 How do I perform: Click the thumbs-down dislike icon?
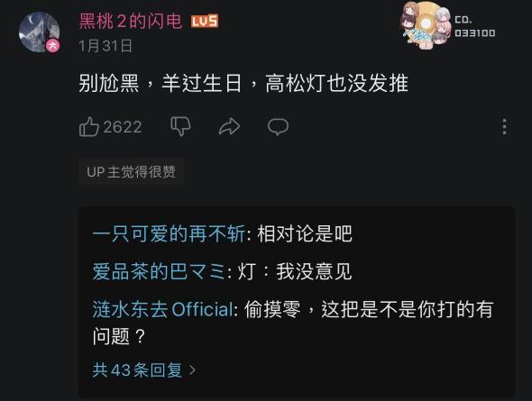[x=180, y=126]
